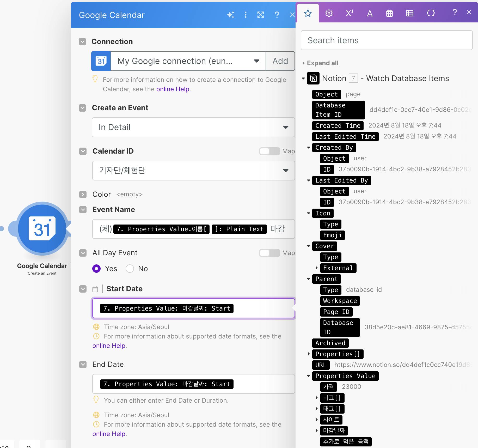The width and height of the screenshot is (478, 448).
Task: Open the three-dot menu in Google Calendar header
Action: point(246,15)
